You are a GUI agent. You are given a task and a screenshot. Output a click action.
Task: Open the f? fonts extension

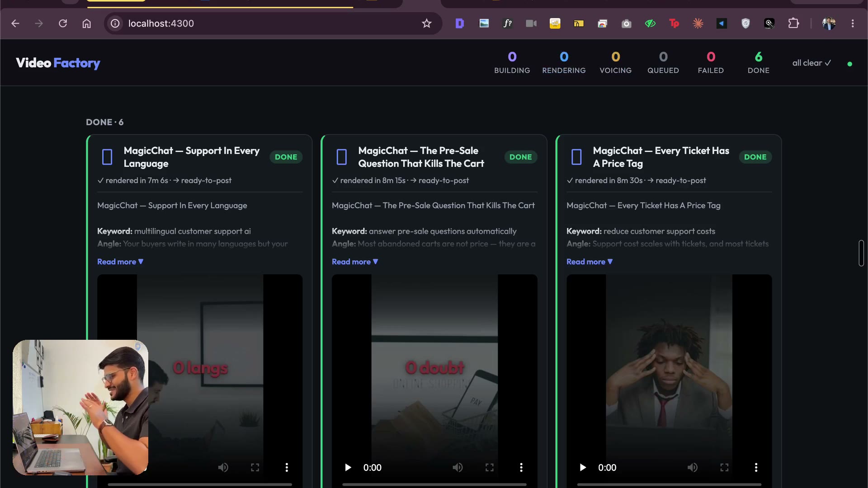pyautogui.click(x=508, y=23)
